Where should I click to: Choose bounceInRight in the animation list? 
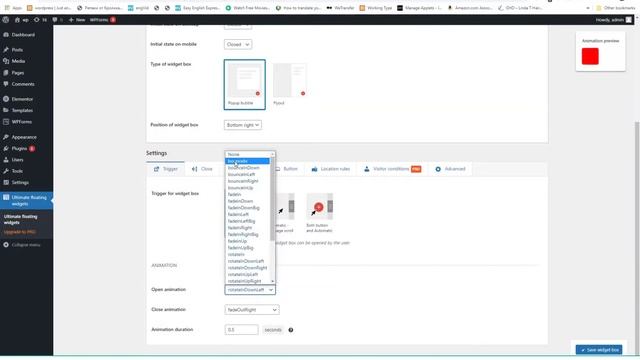247,181
